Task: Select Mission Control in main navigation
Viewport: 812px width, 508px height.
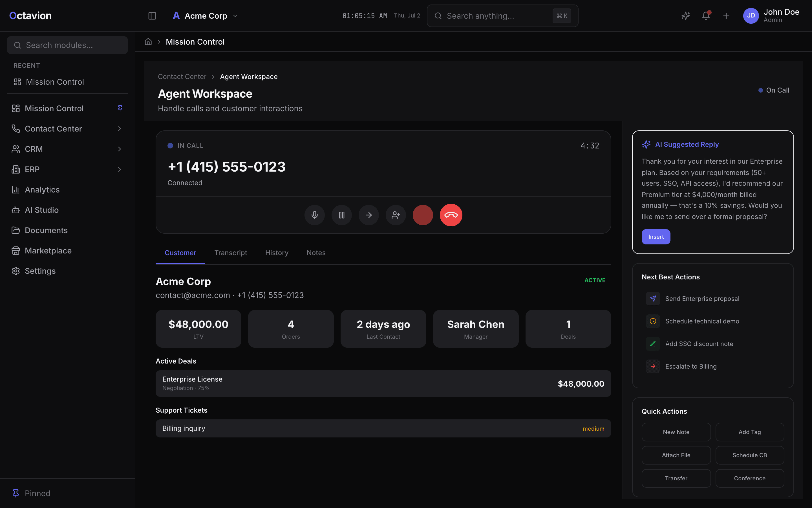Action: point(67,108)
